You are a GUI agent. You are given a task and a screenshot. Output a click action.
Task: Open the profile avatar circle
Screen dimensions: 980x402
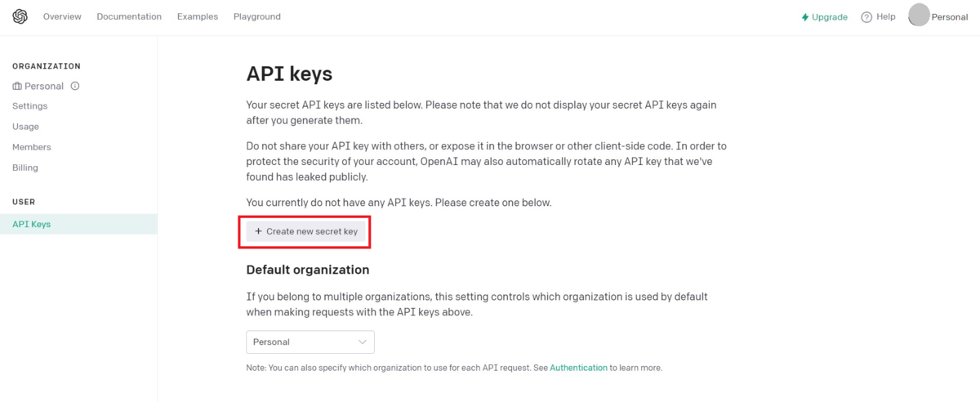coord(919,15)
